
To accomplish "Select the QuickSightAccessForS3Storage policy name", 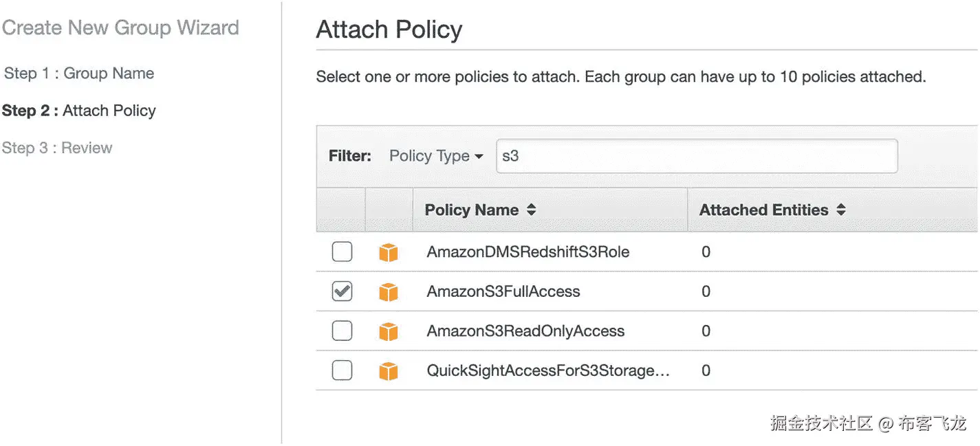I will (x=548, y=370).
